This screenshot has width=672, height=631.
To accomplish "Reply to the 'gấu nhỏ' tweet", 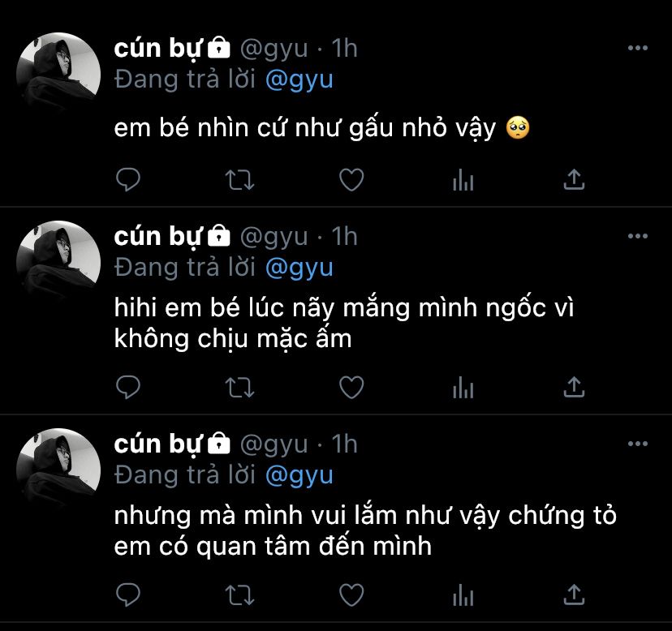I will pyautogui.click(x=128, y=179).
